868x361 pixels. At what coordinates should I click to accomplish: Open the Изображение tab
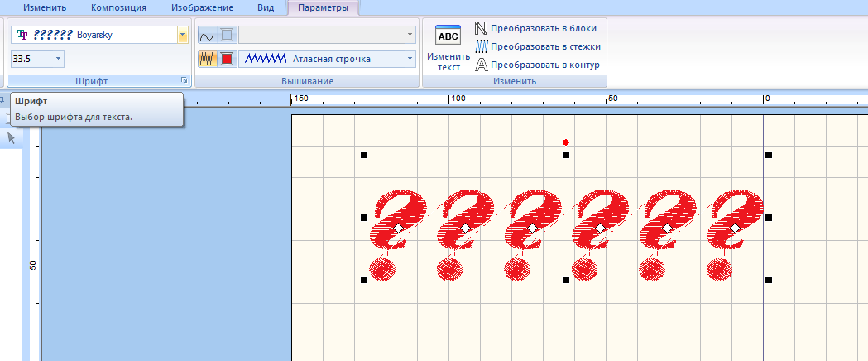[202, 7]
